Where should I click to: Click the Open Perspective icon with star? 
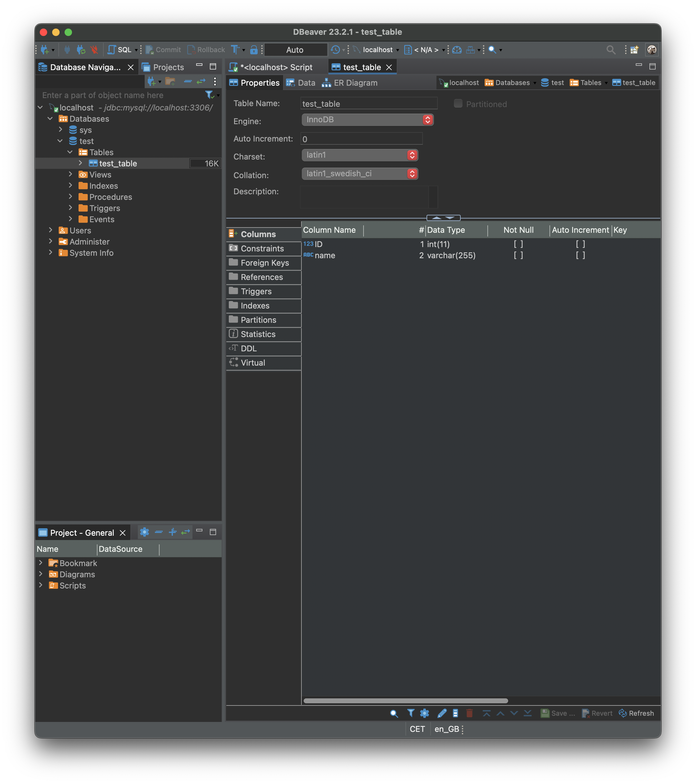(634, 50)
